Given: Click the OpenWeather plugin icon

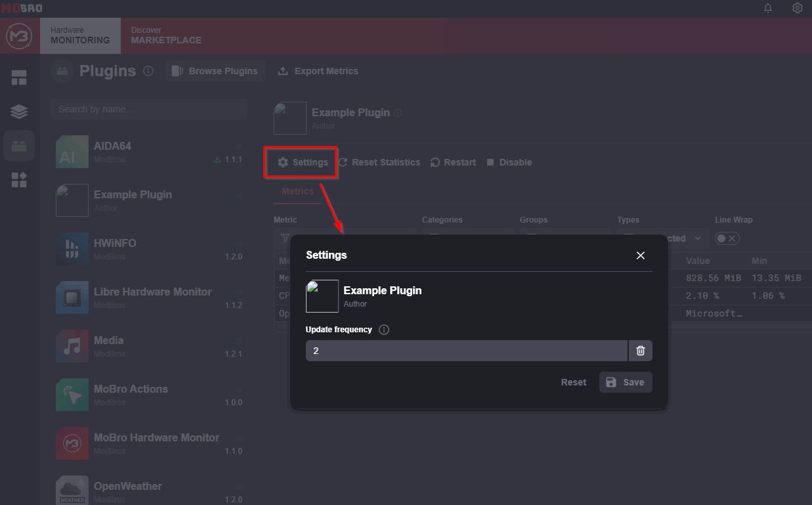Looking at the screenshot, I should (x=72, y=491).
